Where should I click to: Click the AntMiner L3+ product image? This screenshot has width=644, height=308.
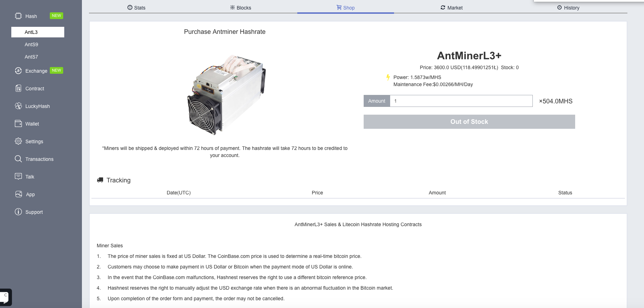click(226, 95)
